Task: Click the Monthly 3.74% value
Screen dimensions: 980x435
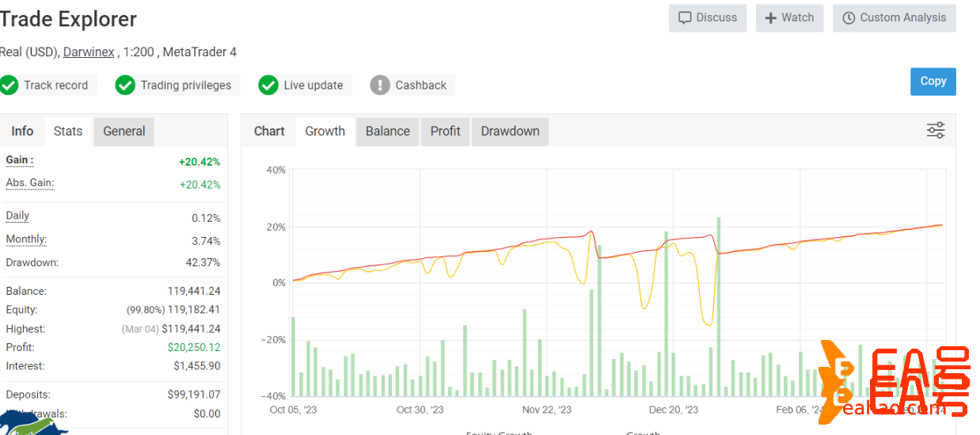Action: (x=206, y=241)
